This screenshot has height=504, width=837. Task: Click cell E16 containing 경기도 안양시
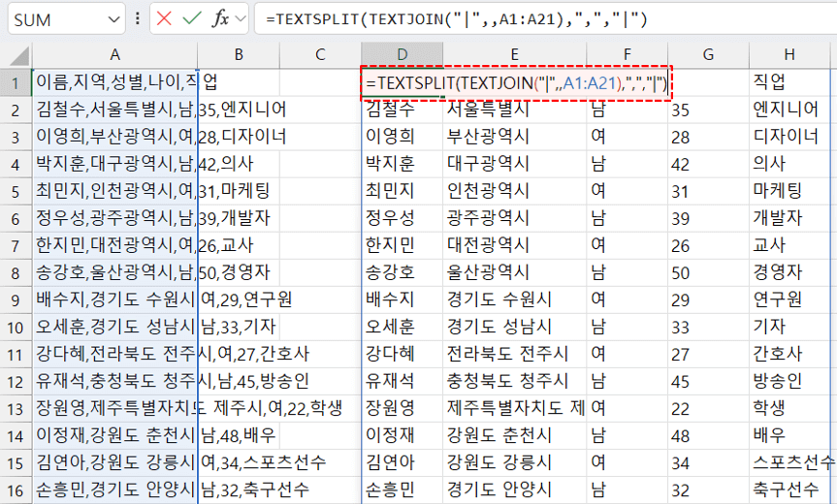click(515, 490)
